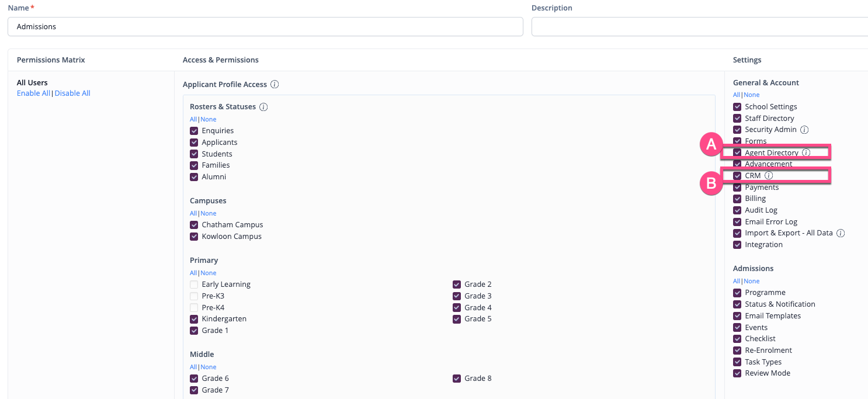Toggle the Email Error Log checkbox
The height and width of the screenshot is (399, 868).
(737, 222)
